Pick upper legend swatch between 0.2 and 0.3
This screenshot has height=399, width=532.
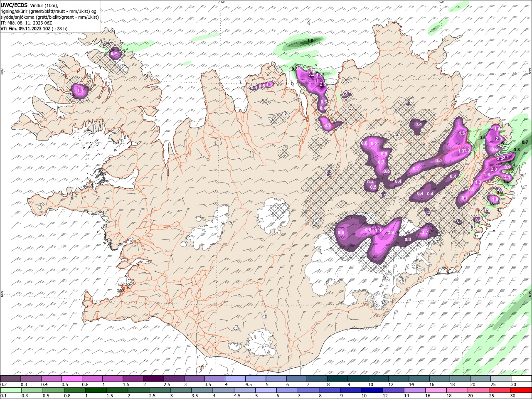click(10, 379)
